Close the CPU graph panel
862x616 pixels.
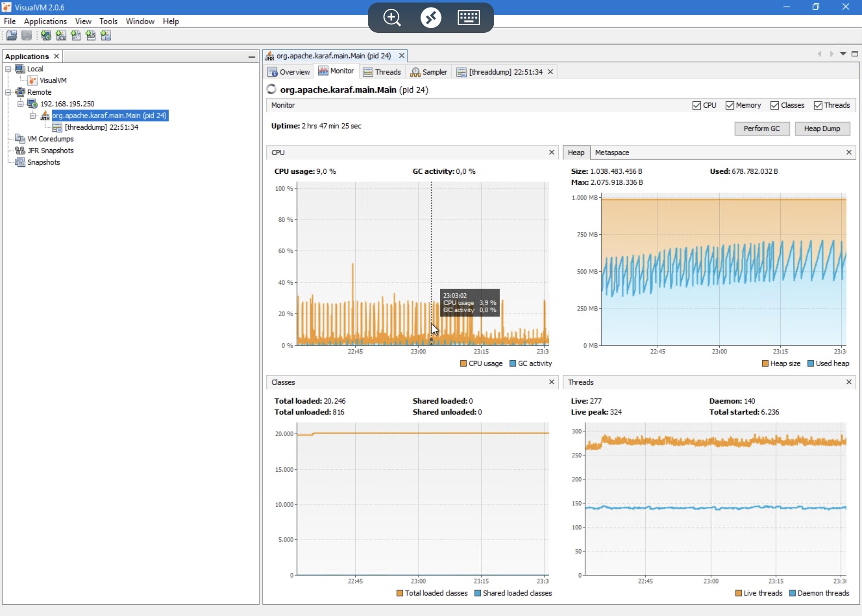551,152
